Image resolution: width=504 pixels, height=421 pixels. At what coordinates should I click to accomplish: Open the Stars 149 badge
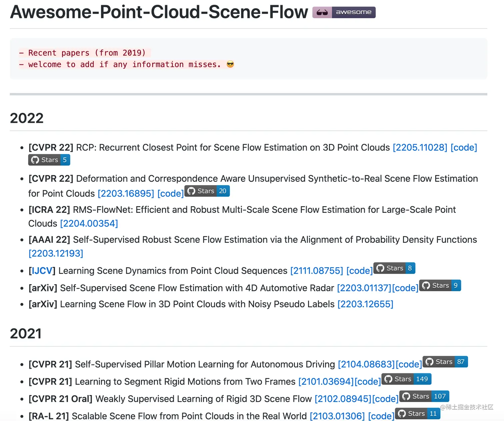click(407, 379)
